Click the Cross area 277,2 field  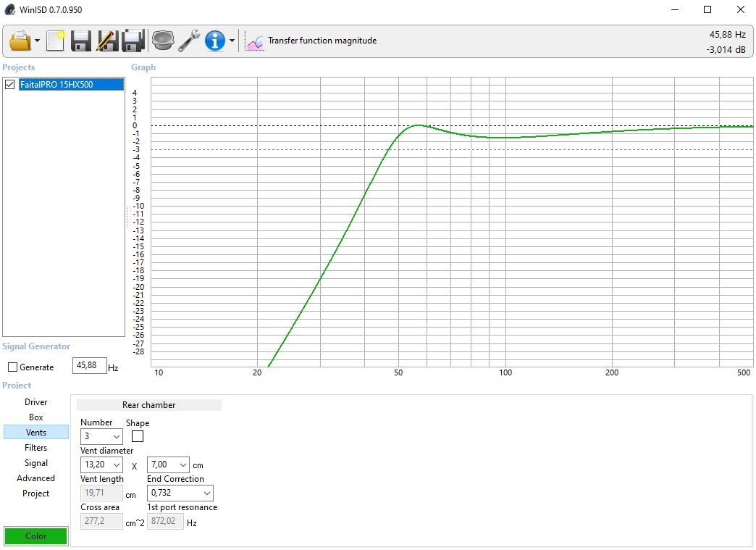click(101, 522)
